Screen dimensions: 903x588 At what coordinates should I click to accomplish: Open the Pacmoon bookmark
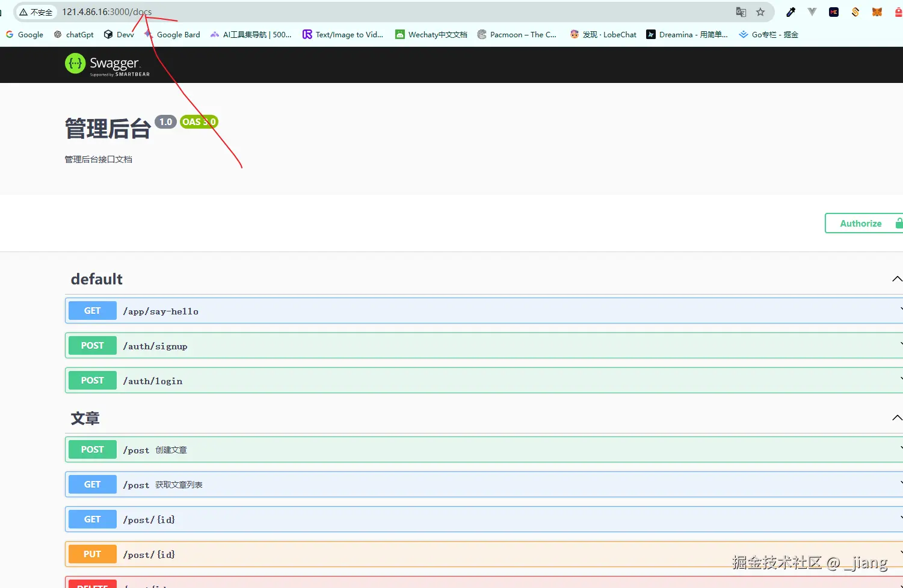pyautogui.click(x=517, y=35)
